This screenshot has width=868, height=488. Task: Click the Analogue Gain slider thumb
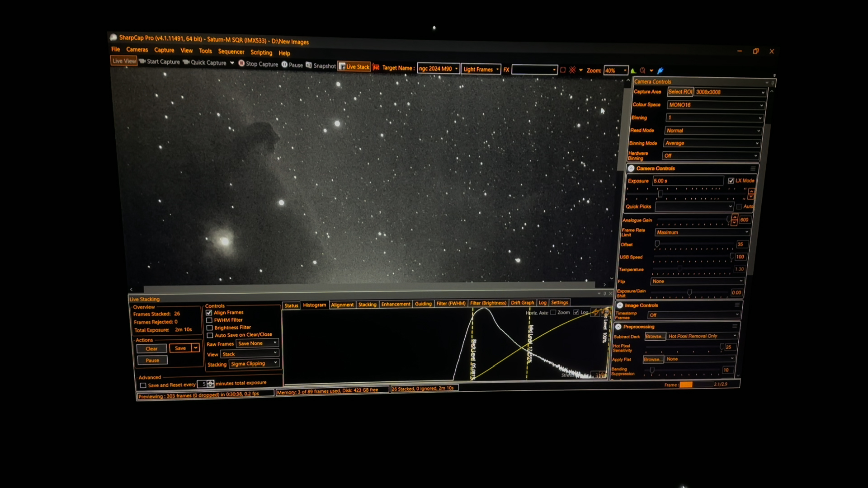pyautogui.click(x=729, y=220)
